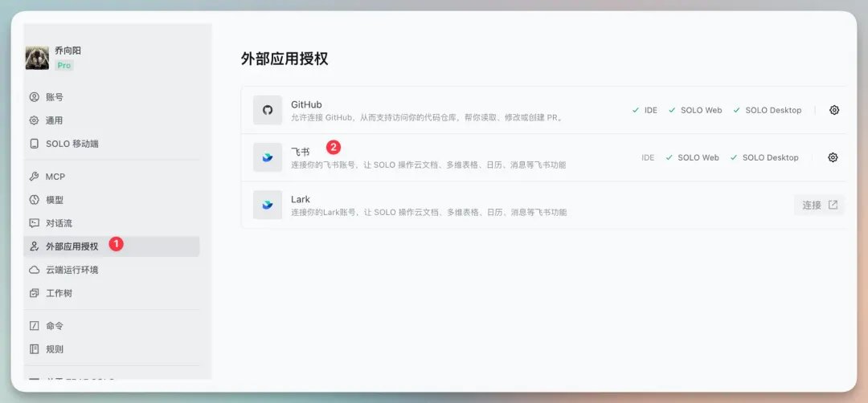
Task: Open the MCP settings section
Action: coord(111,177)
